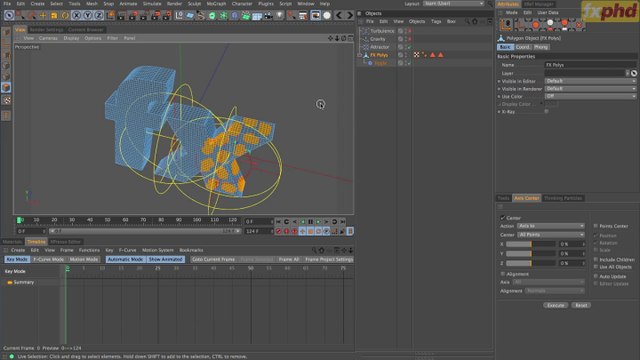
Task: Select the Turbulence object in Objects
Action: tap(382, 31)
